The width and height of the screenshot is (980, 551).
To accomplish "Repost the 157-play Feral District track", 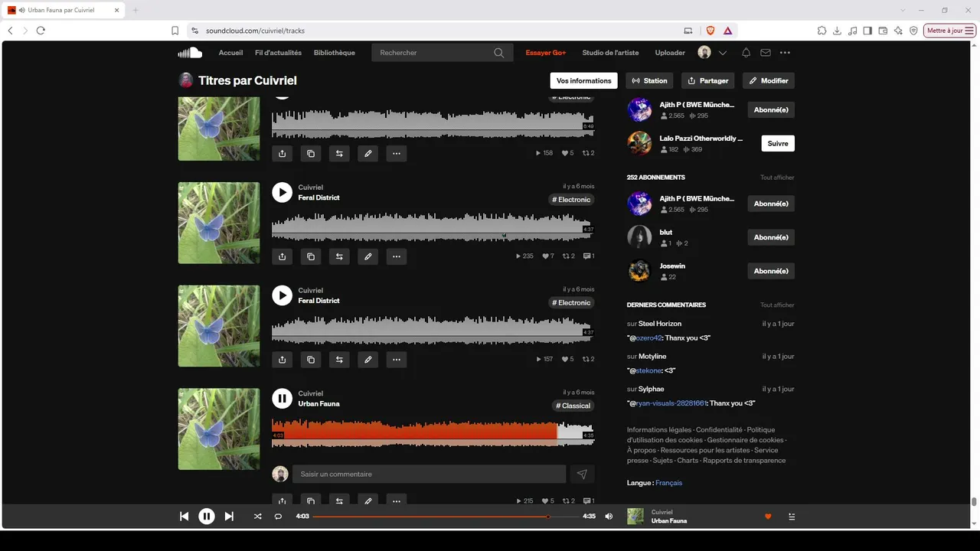I will (339, 360).
